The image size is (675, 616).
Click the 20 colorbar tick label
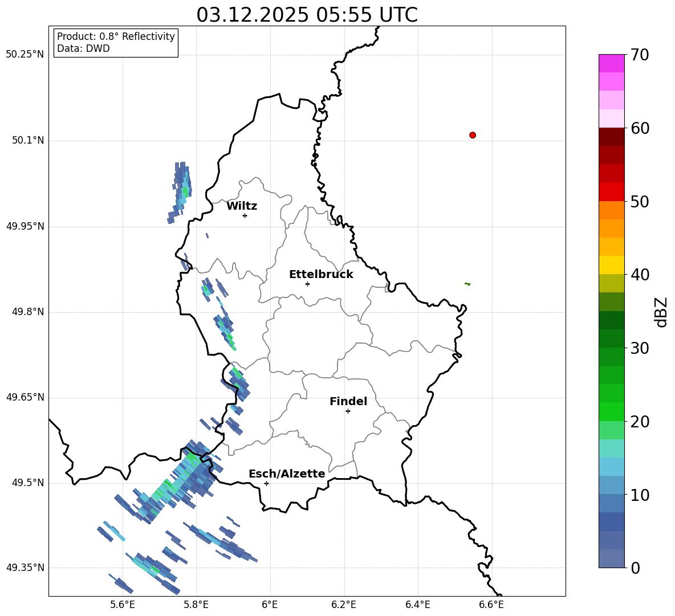[640, 422]
